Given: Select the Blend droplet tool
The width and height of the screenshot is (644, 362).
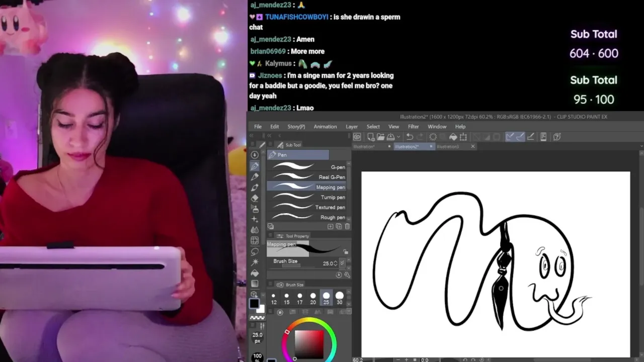Looking at the screenshot, I should (255, 230).
